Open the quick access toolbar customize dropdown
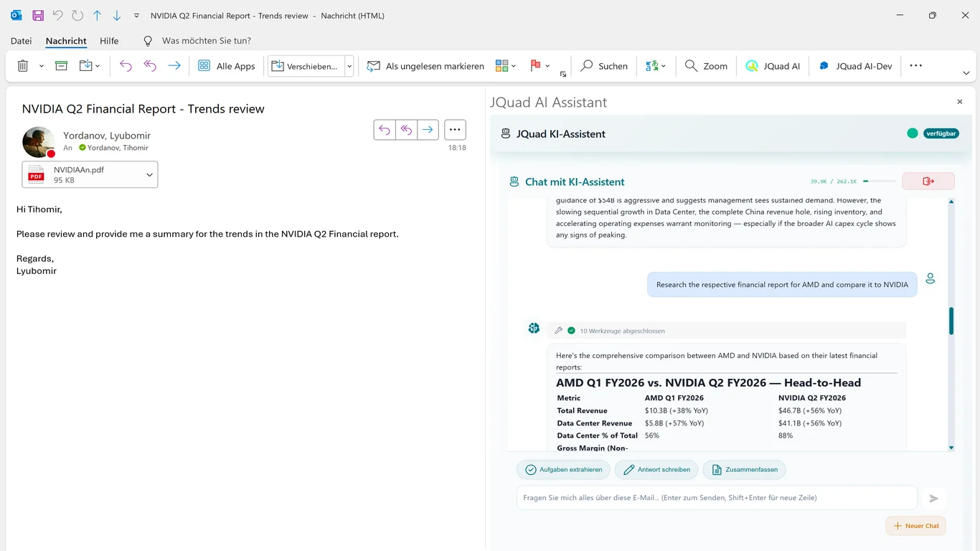The height and width of the screenshot is (551, 980). (x=136, y=16)
